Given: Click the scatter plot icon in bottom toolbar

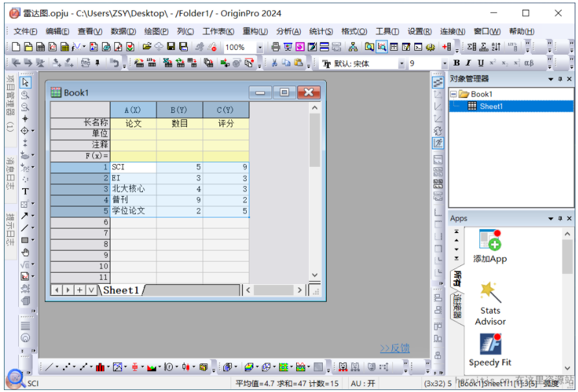Looking at the screenshot, I should (67, 367).
